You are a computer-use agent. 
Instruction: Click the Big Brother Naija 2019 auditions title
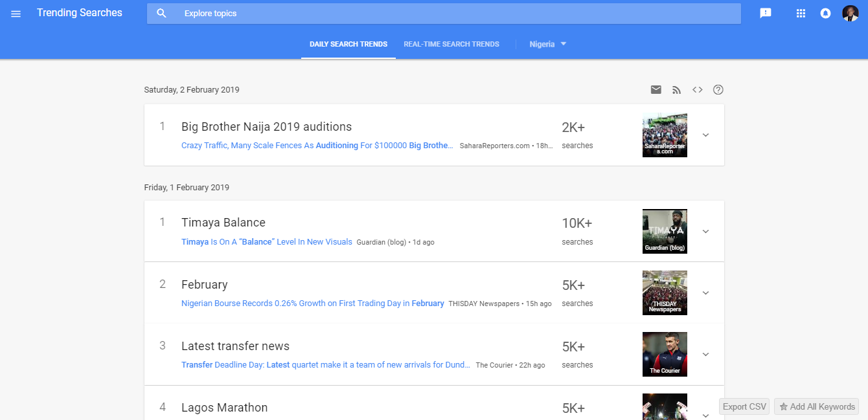[267, 127]
